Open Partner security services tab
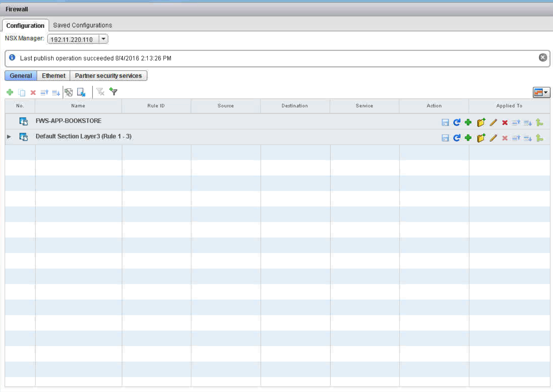Screen dimensions: 553x392 [108, 76]
